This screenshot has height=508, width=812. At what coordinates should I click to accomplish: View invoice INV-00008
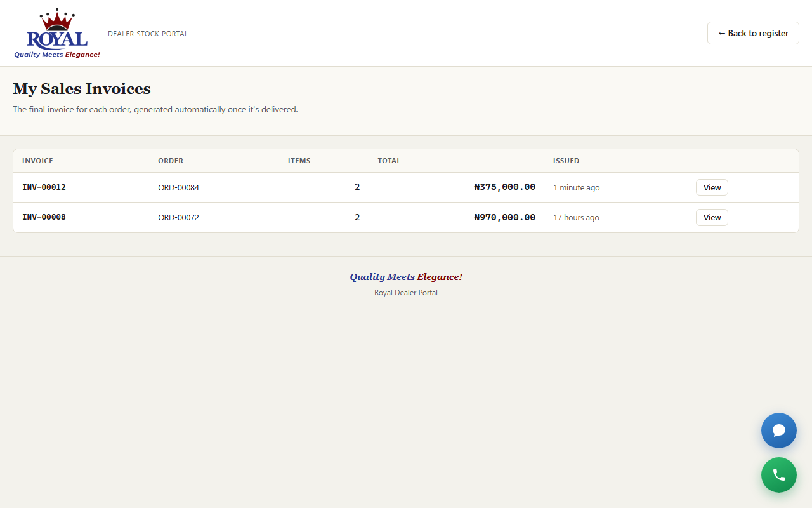(x=712, y=217)
